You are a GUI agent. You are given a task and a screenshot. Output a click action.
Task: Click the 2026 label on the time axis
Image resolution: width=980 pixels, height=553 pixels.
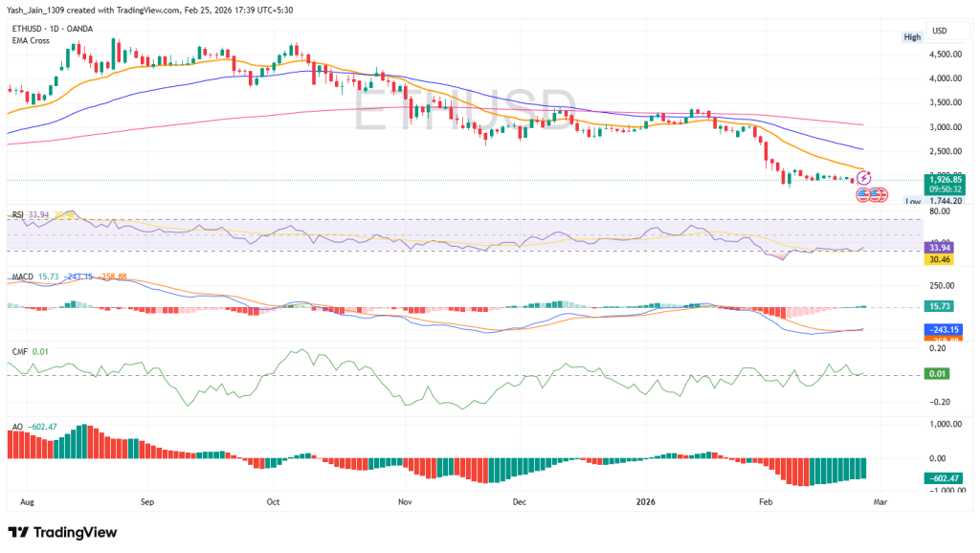[646, 500]
